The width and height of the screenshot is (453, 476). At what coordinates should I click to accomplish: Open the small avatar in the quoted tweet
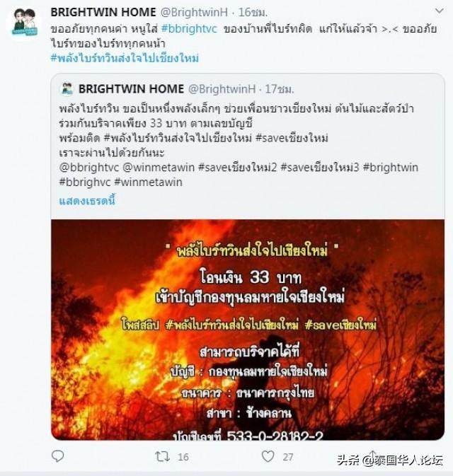(x=67, y=89)
